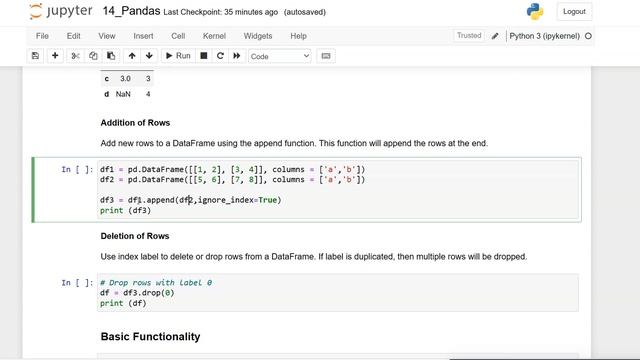This screenshot has width=640, height=360.
Task: Click the NaN value in row d
Action: tap(123, 94)
